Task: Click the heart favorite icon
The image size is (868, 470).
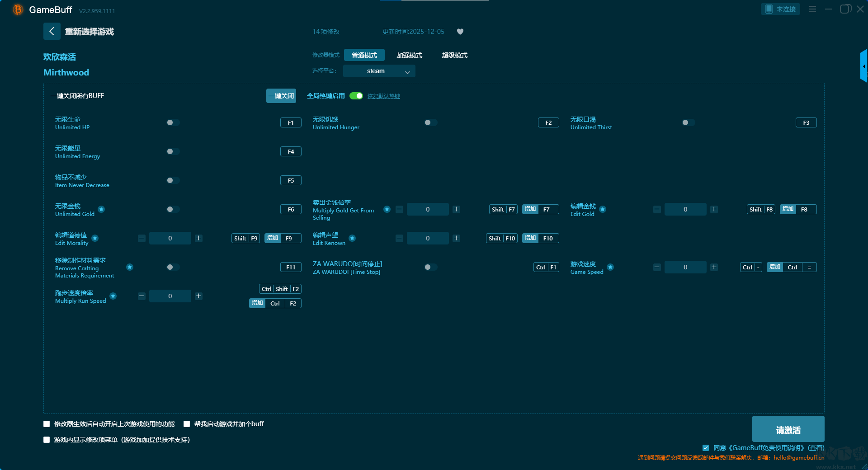Action: [460, 32]
